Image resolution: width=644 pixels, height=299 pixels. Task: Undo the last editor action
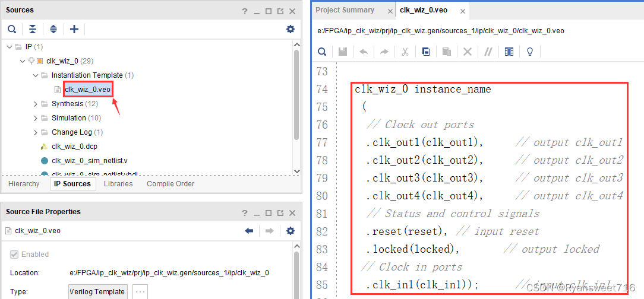click(x=364, y=51)
